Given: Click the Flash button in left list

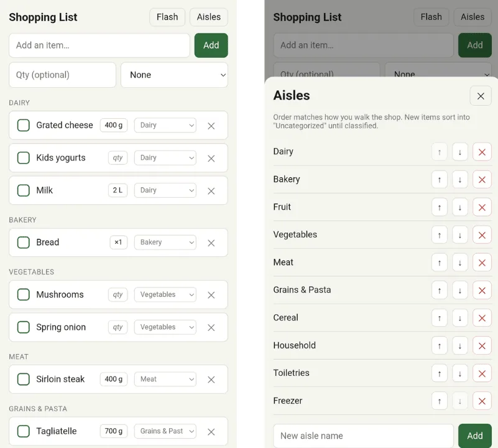Looking at the screenshot, I should coord(167,17).
